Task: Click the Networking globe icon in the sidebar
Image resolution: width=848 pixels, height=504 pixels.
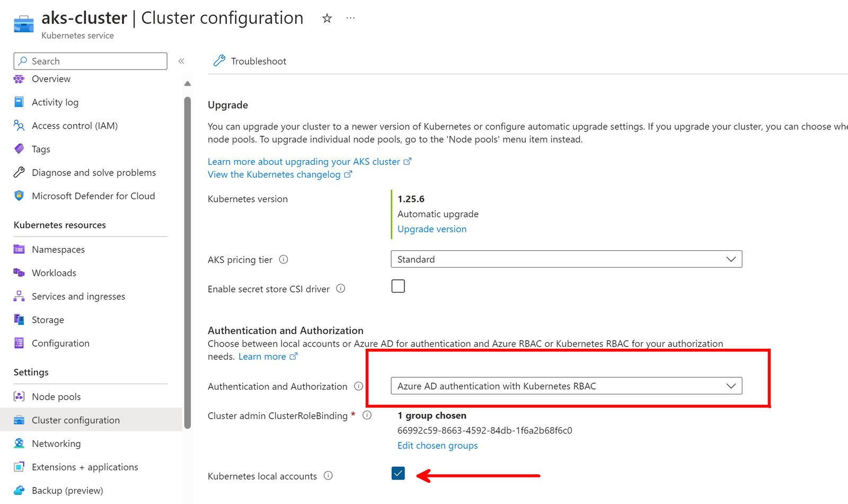Action: coord(19,443)
